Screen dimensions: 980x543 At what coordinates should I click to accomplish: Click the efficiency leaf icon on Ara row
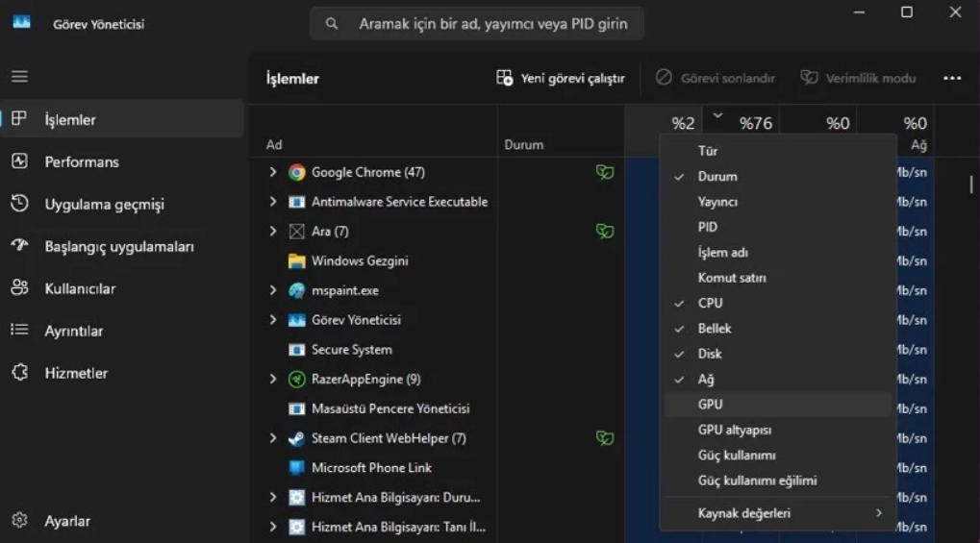[604, 232]
